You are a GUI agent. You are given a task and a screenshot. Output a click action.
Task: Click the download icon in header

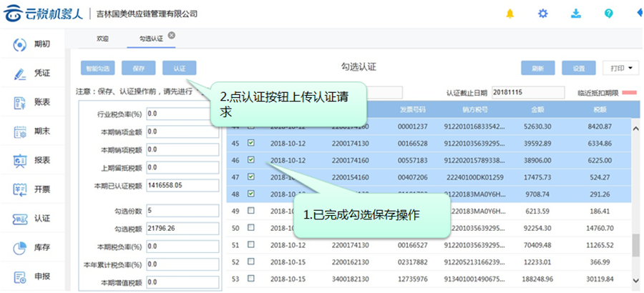pos(576,14)
